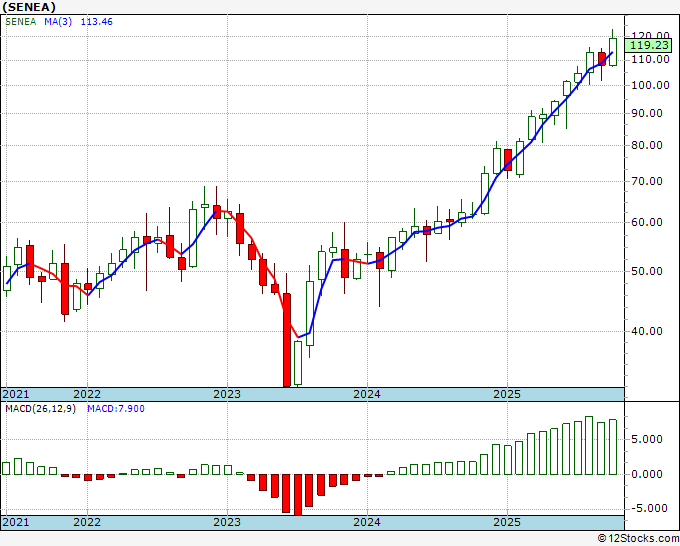Click the 90.00 price axis label

coord(646,113)
